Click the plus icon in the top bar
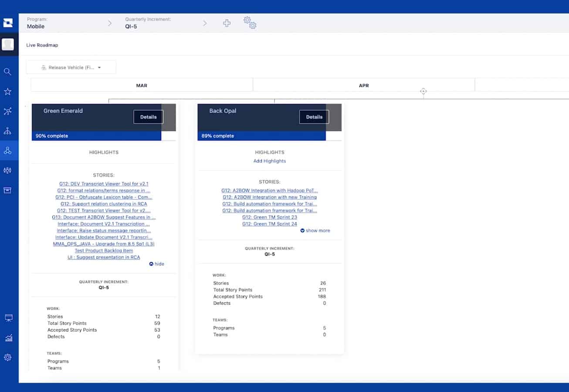Viewport: 569px width, 392px height. click(x=227, y=23)
